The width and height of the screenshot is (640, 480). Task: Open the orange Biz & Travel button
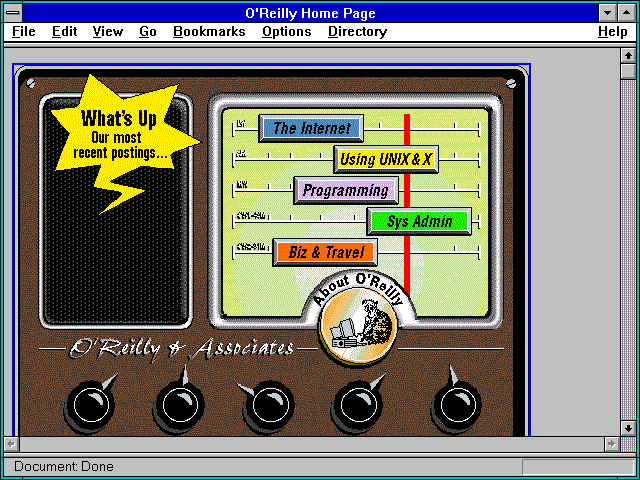[x=325, y=252]
